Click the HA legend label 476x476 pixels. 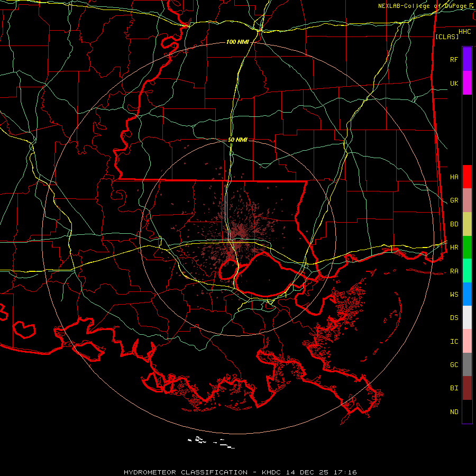tap(454, 177)
